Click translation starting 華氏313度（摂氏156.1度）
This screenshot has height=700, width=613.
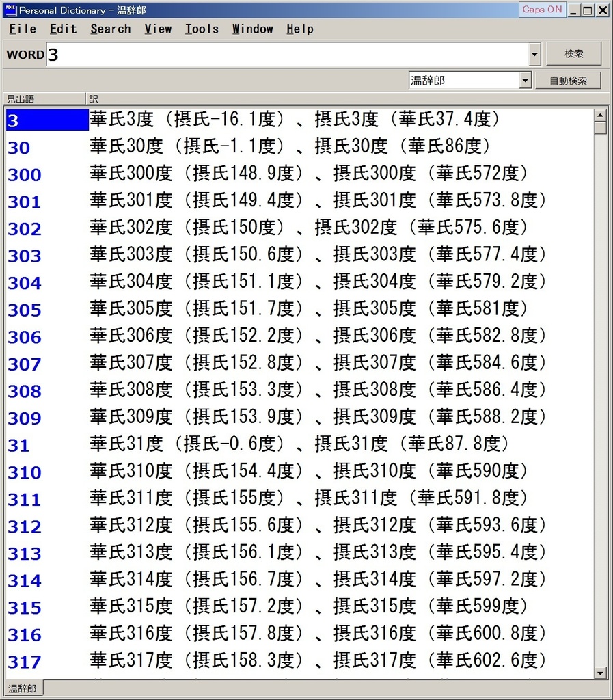(318, 552)
